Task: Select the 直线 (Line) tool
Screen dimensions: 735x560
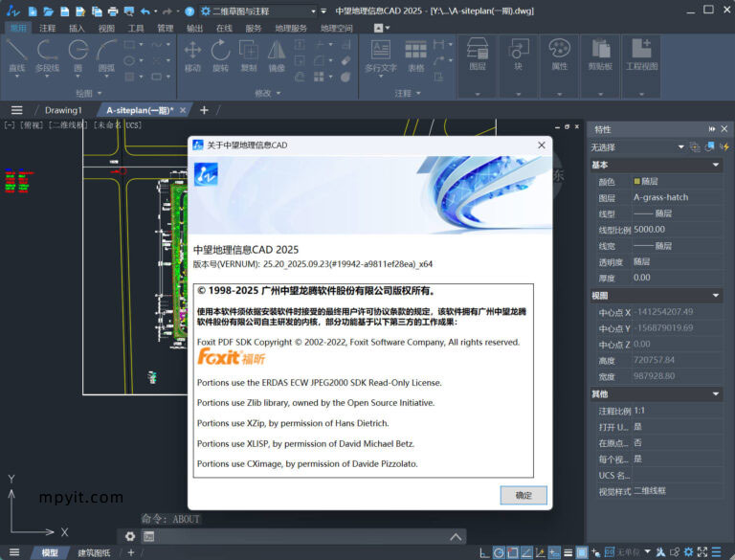Action: point(17,55)
